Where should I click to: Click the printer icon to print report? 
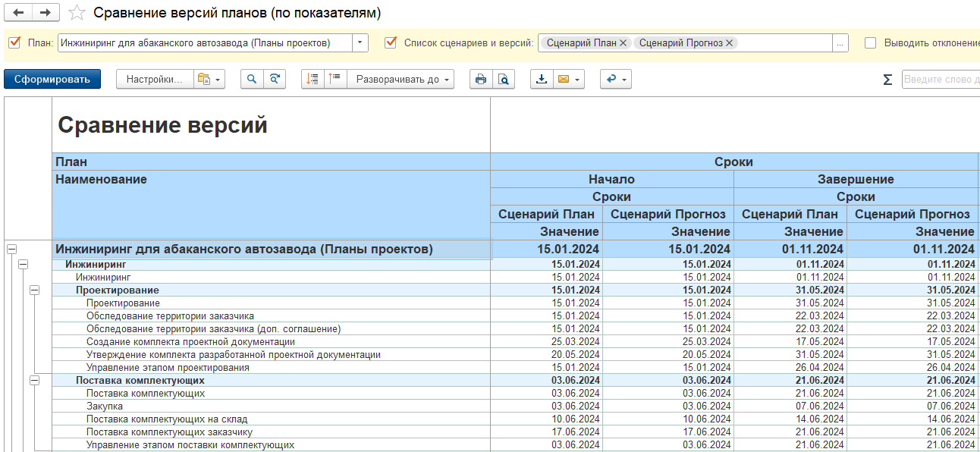pyautogui.click(x=480, y=79)
